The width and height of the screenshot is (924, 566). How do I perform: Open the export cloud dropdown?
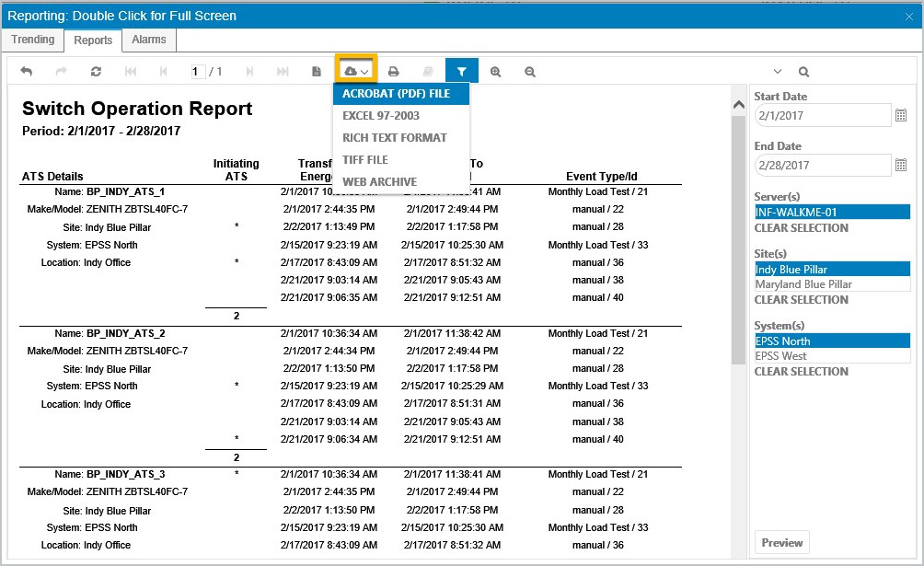356,72
